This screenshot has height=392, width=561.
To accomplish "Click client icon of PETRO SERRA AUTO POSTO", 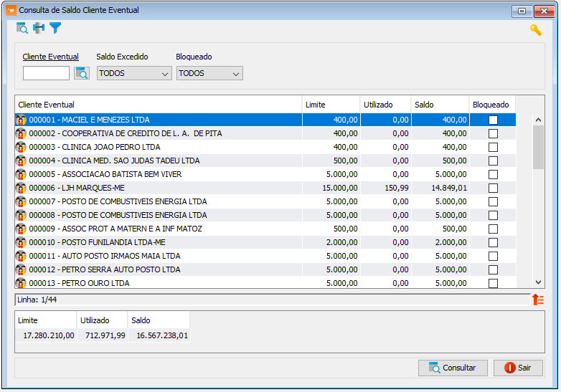I will (21, 269).
